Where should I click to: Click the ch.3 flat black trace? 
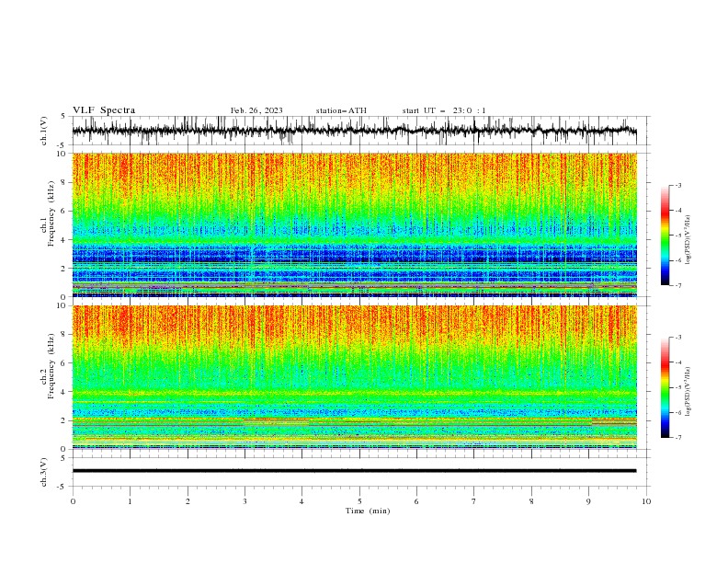point(354,471)
